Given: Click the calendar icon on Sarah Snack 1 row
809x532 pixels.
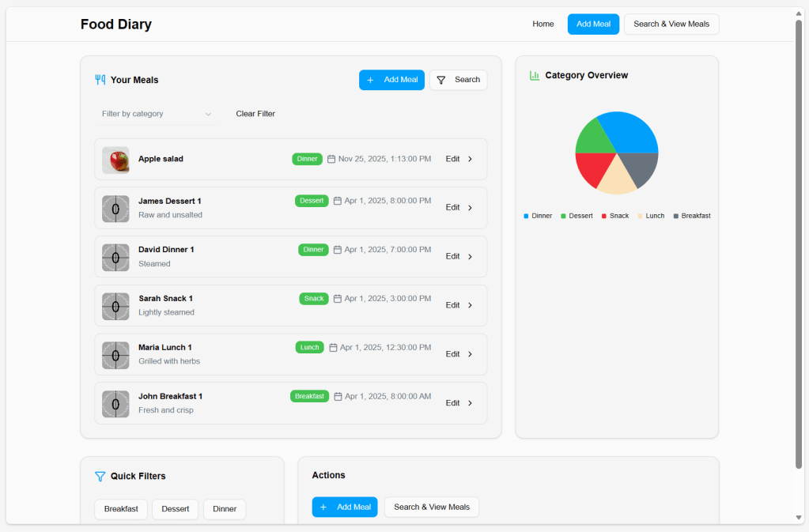Looking at the screenshot, I should tap(338, 299).
